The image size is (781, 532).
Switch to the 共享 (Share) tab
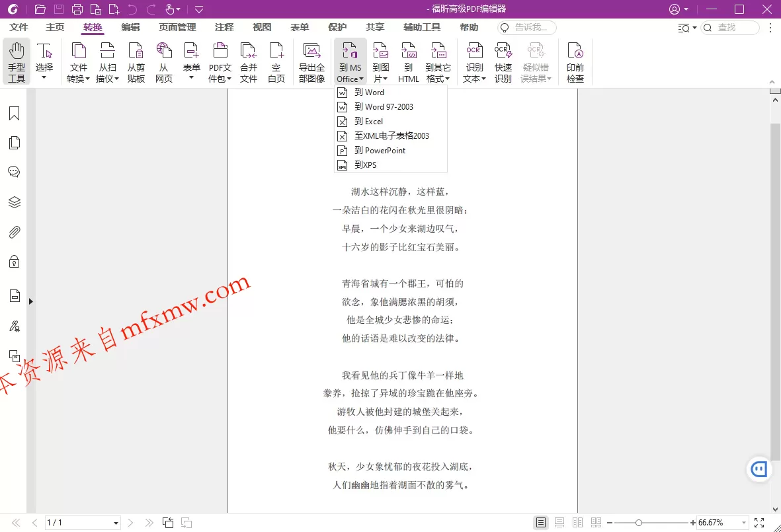point(374,27)
